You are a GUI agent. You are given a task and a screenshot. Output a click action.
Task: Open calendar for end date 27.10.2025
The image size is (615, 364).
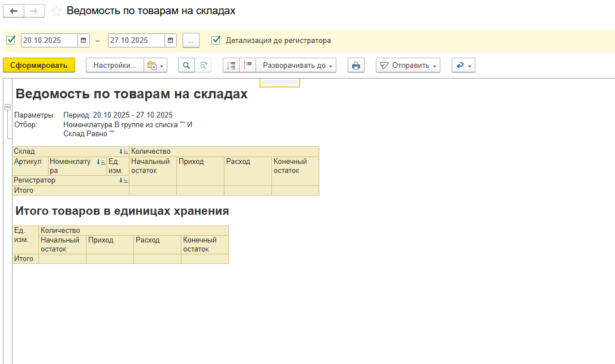(x=171, y=41)
